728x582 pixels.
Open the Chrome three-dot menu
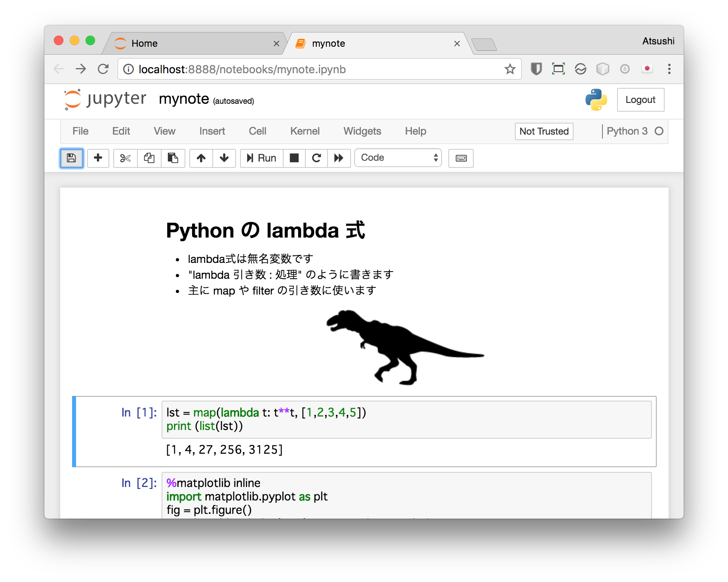click(x=669, y=69)
